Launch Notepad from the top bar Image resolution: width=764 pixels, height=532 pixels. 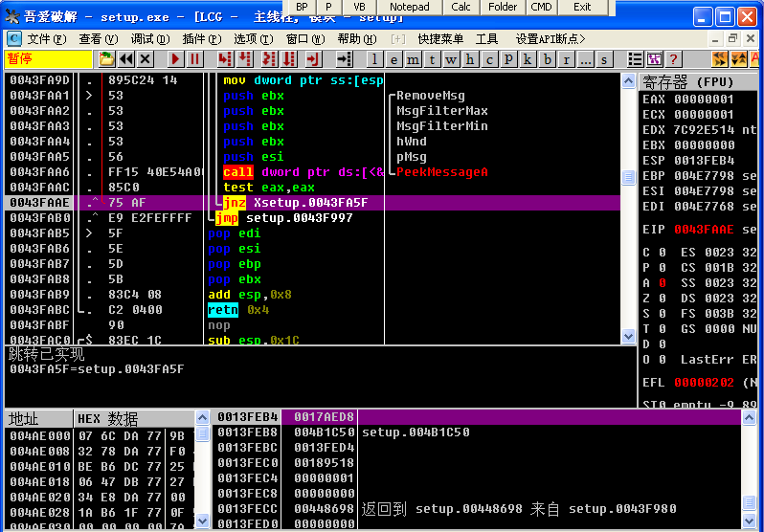410,7
